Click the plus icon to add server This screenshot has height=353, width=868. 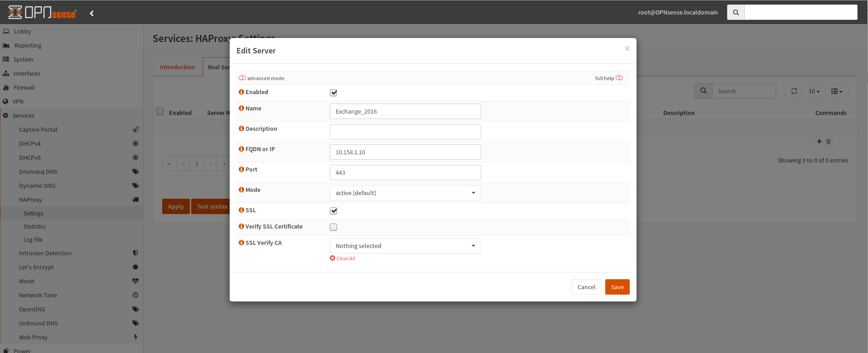point(819,142)
